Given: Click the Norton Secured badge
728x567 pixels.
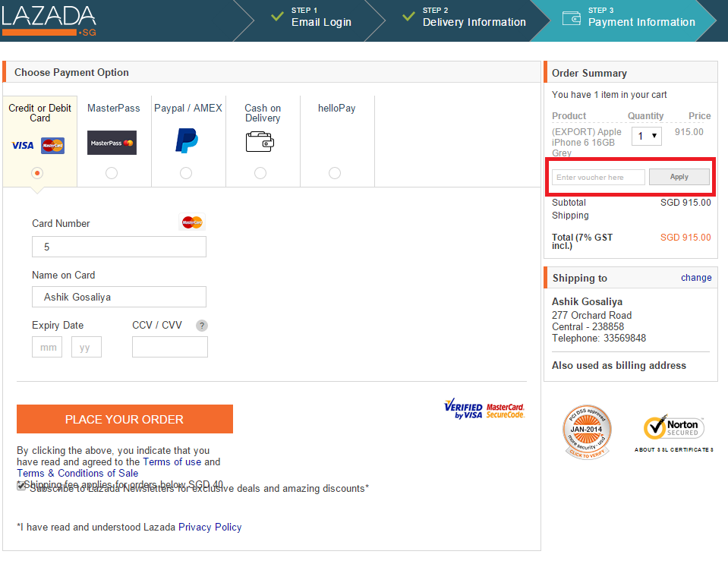Looking at the screenshot, I should tap(673, 427).
